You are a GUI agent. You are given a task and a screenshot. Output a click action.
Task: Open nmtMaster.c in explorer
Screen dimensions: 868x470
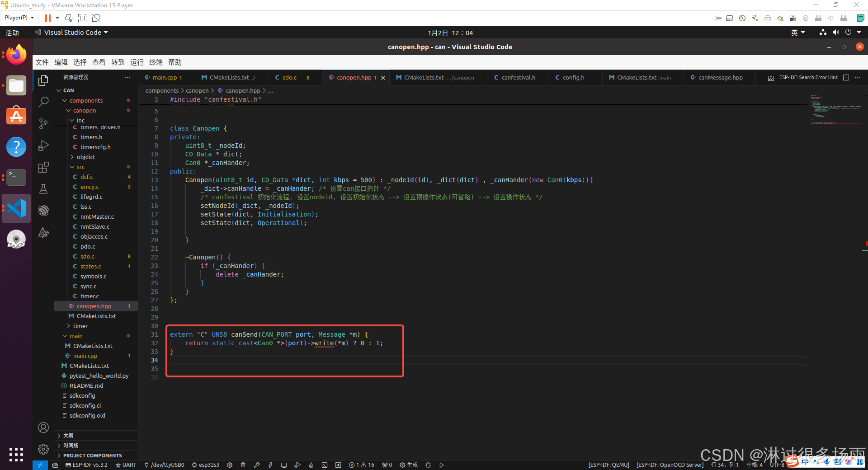[97, 216]
